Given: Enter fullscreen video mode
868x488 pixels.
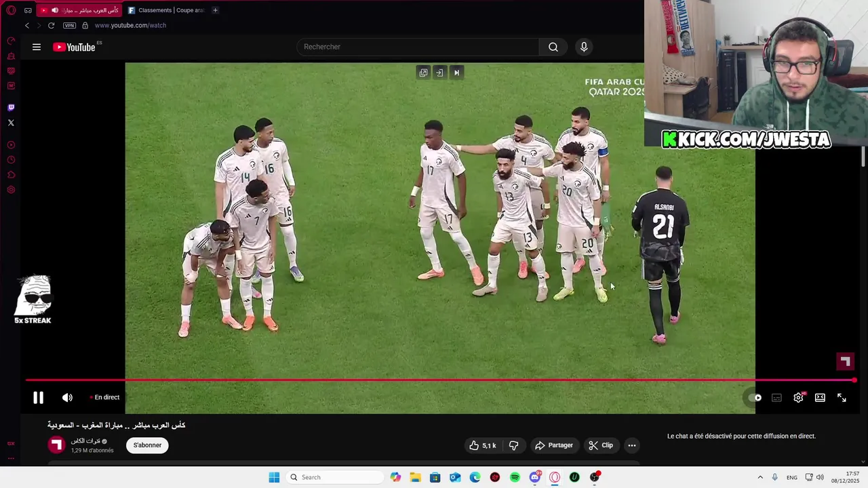Looking at the screenshot, I should (842, 398).
